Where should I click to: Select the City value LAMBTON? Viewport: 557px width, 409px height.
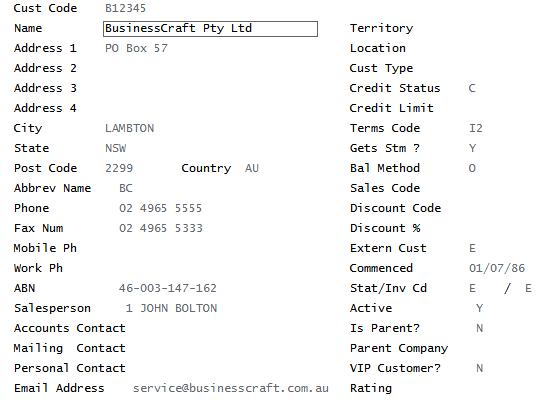(129, 128)
